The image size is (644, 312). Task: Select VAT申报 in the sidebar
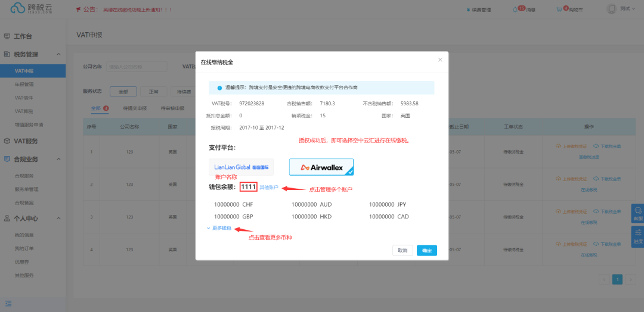(x=33, y=71)
